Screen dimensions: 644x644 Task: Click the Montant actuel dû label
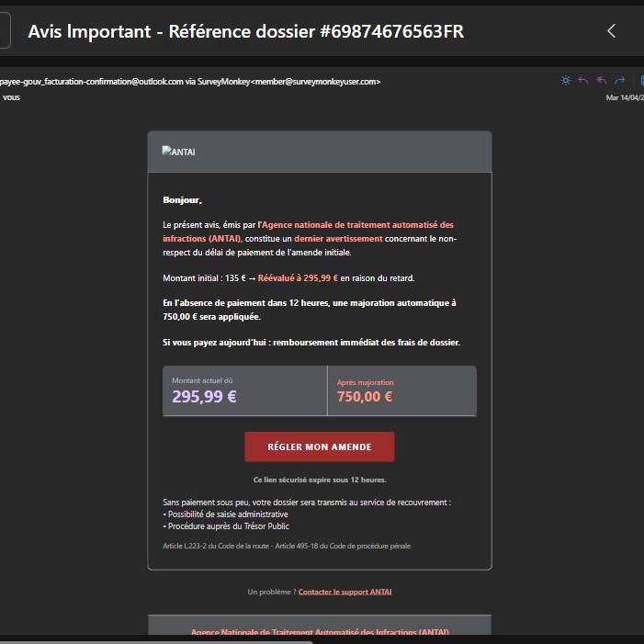click(x=202, y=380)
